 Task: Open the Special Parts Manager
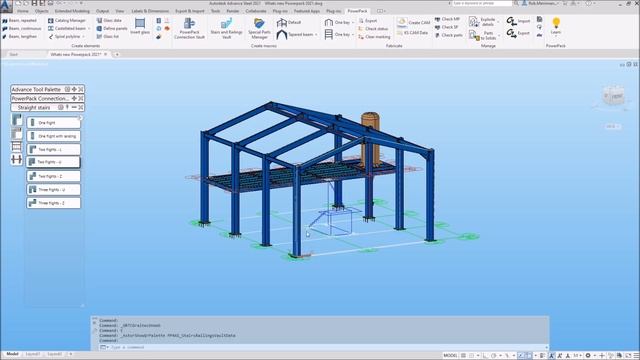[x=259, y=28]
